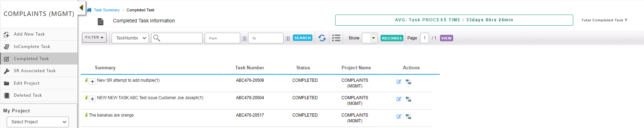Click 'Completed Task' breadcrumb text

point(140,10)
